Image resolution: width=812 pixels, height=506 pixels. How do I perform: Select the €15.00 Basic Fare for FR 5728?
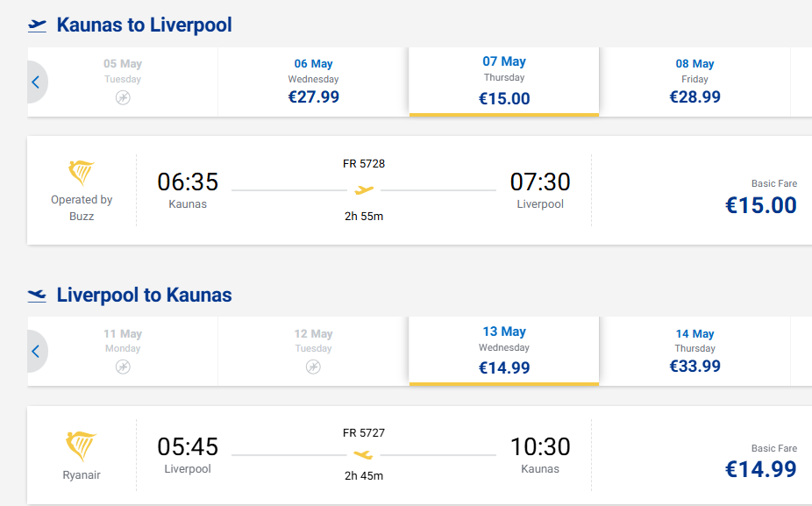(760, 205)
